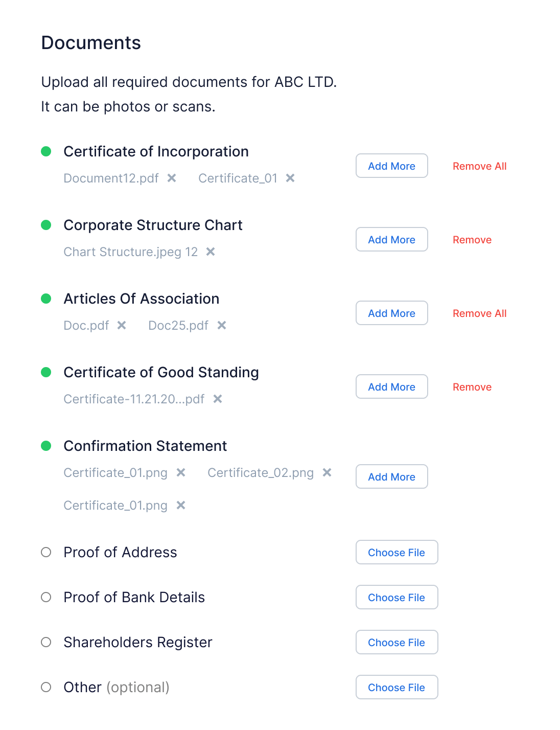Image resolution: width=560 pixels, height=730 pixels.
Task: Choose File for Other (optional) document
Action: [x=396, y=688]
